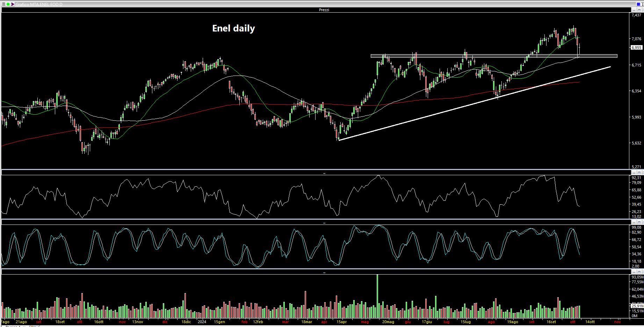Click the 99,08 stochastic axis label
The image size is (644, 327).
click(x=636, y=227)
